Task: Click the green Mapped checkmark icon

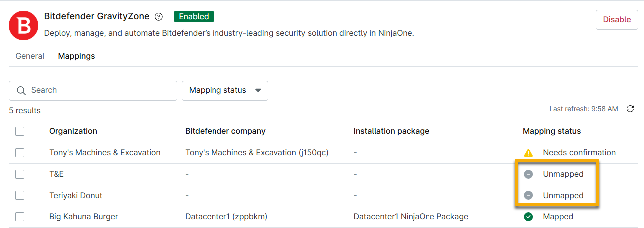Action: [528, 217]
